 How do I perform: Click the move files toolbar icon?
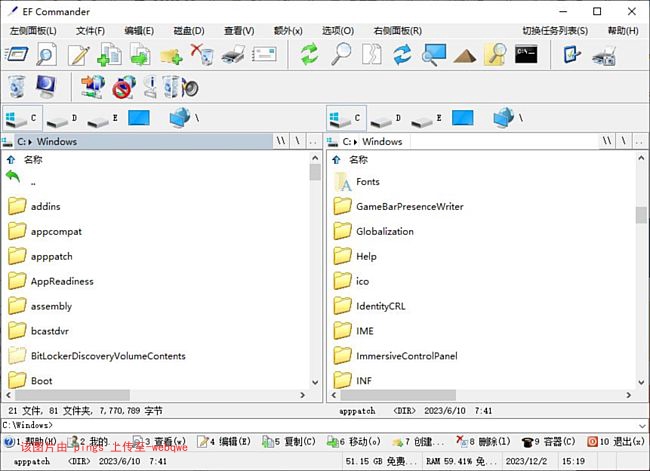[140, 55]
